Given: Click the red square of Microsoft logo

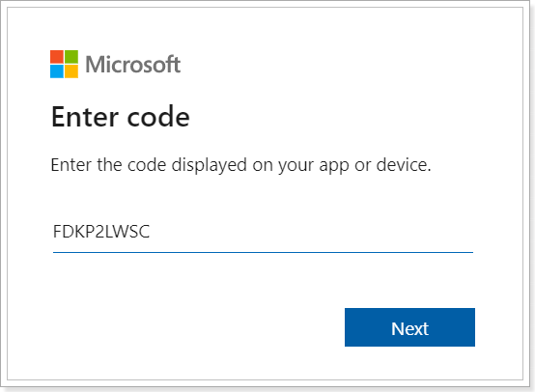Looking at the screenshot, I should (57, 57).
